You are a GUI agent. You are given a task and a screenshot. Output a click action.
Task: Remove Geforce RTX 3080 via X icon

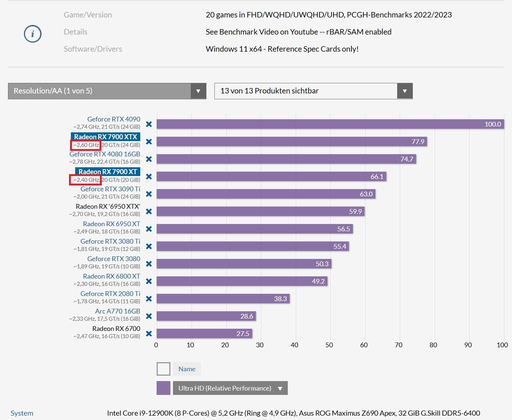click(149, 264)
